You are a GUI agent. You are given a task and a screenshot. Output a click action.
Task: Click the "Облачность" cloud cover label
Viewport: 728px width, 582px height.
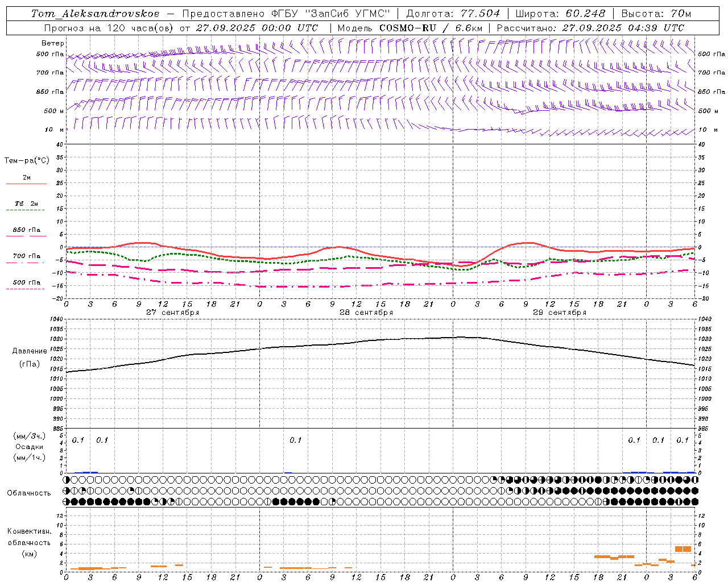[x=29, y=493]
